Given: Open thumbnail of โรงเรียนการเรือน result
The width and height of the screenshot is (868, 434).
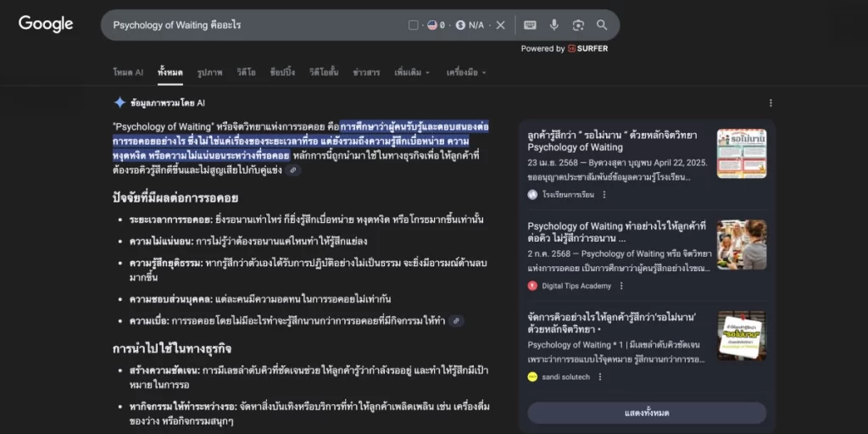Looking at the screenshot, I should click(x=742, y=153).
